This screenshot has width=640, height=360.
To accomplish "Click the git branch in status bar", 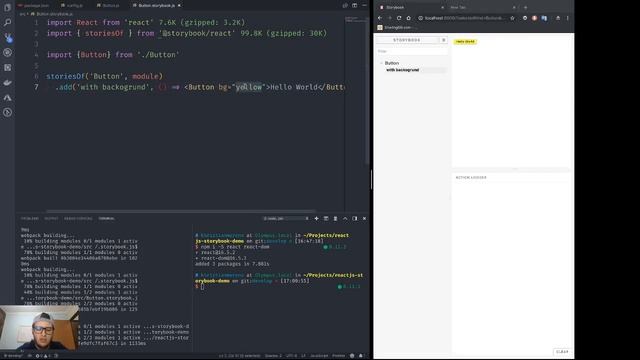I will [14, 356].
